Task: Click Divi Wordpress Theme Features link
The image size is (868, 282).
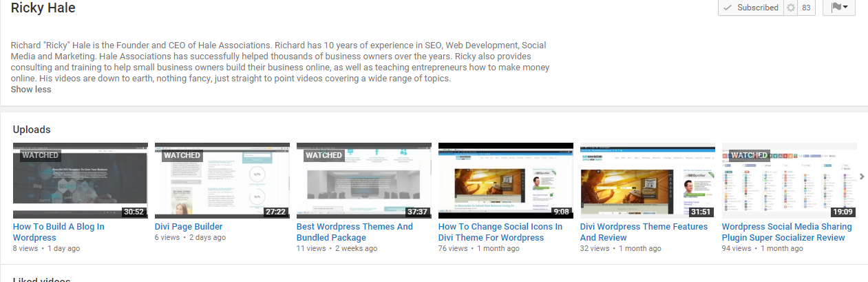Action: point(644,232)
